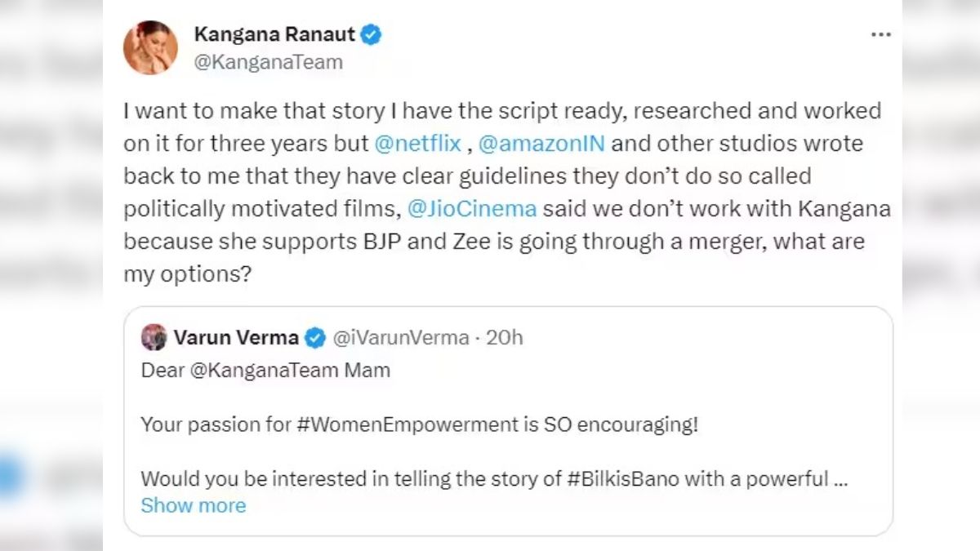Click Varun Verma's small avatar

pyautogui.click(x=154, y=337)
